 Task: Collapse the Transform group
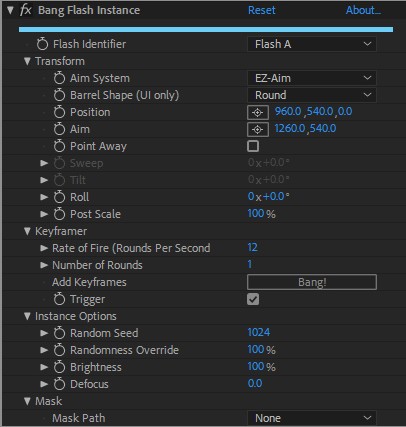tap(28, 61)
